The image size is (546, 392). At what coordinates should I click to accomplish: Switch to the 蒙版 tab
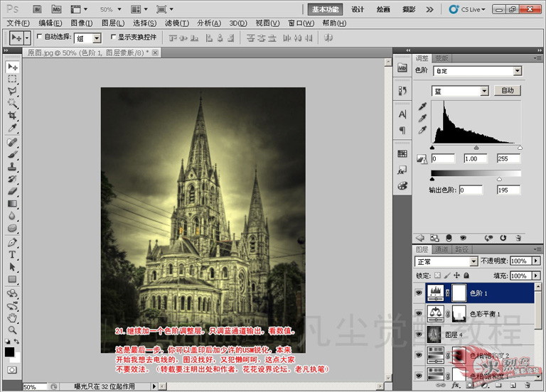coord(441,58)
